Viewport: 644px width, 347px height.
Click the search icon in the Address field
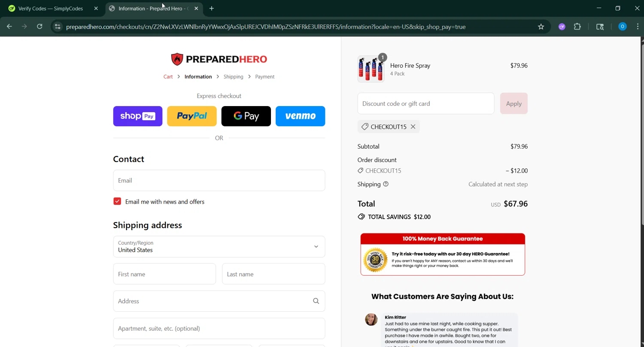pyautogui.click(x=316, y=301)
